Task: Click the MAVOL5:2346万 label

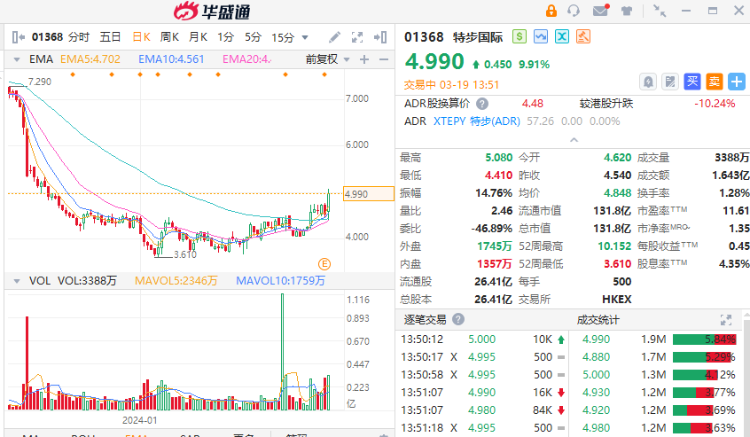Action: tap(176, 281)
